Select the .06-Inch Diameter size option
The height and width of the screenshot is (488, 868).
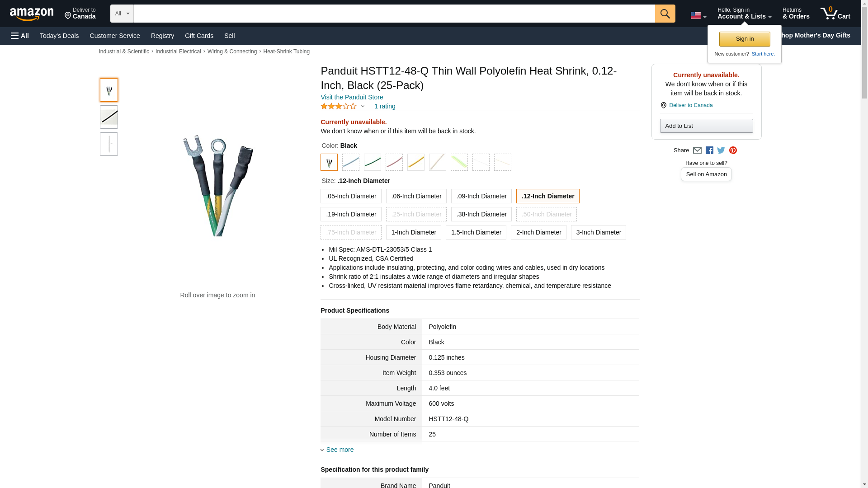pos(416,196)
